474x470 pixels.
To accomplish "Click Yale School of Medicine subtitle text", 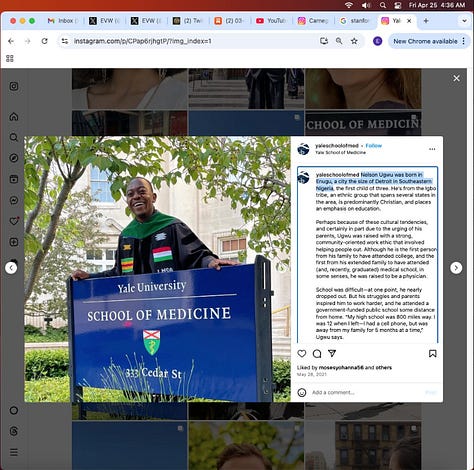I will coord(340,152).
